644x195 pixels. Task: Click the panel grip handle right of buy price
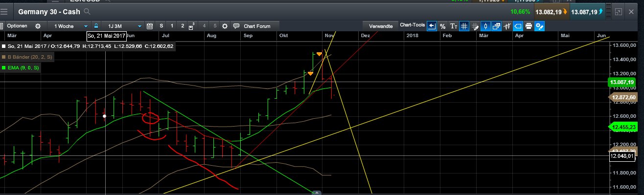point(608,11)
